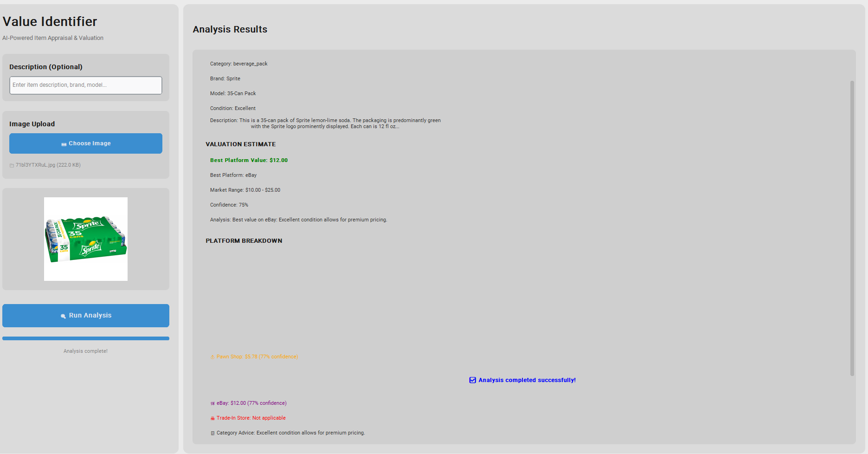Click the image icon on Choose Image
Image resolution: width=868 pixels, height=454 pixels.
(64, 144)
